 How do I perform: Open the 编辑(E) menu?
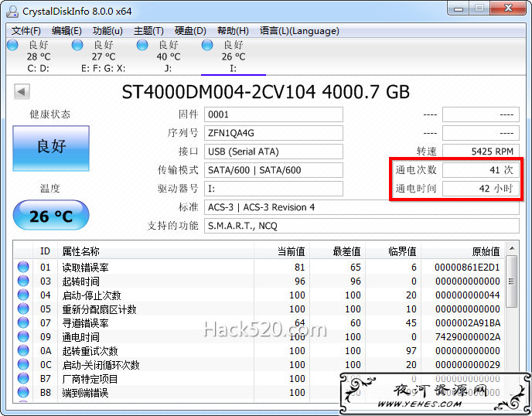point(66,31)
